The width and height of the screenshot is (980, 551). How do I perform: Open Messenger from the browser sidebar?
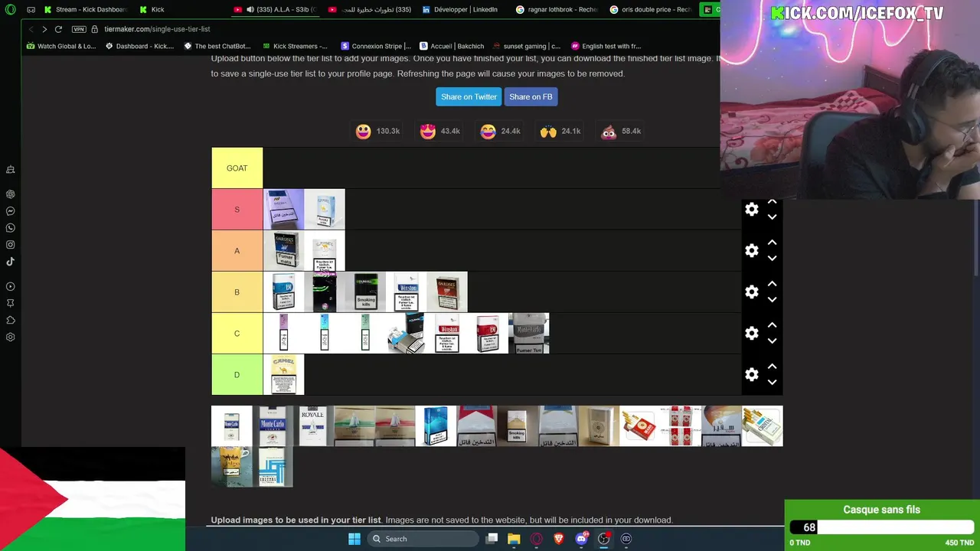[x=11, y=211]
